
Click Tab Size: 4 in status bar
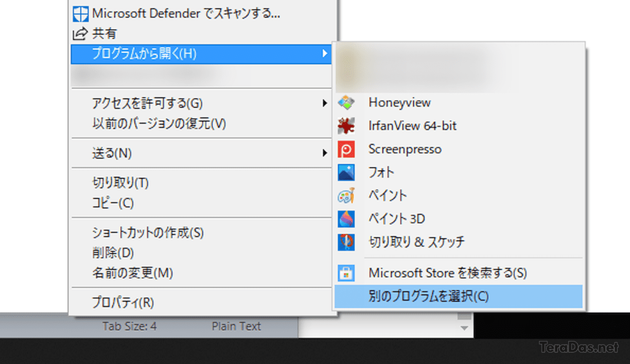130,326
